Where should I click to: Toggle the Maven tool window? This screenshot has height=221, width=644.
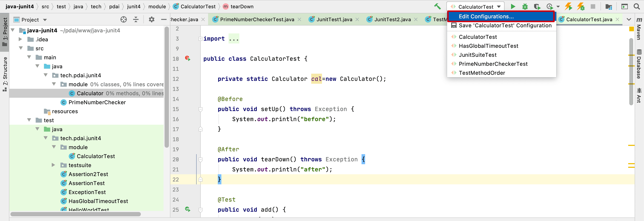pyautogui.click(x=639, y=29)
